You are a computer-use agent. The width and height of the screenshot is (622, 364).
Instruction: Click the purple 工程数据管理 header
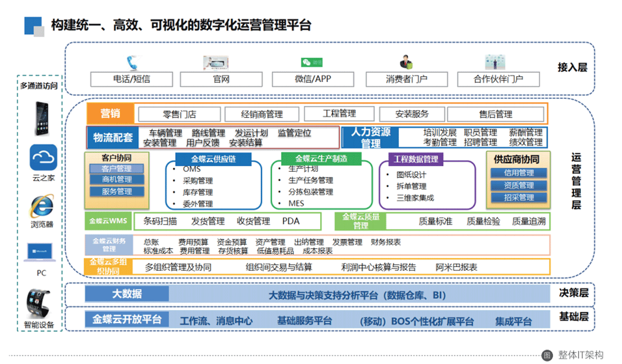(416, 159)
